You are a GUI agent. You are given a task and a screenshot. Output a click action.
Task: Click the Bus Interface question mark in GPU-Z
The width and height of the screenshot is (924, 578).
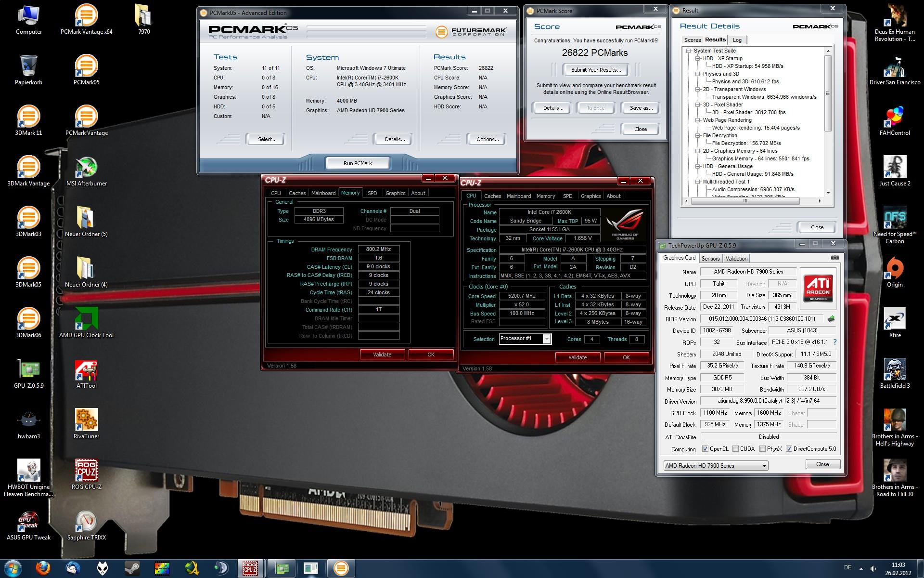point(834,342)
